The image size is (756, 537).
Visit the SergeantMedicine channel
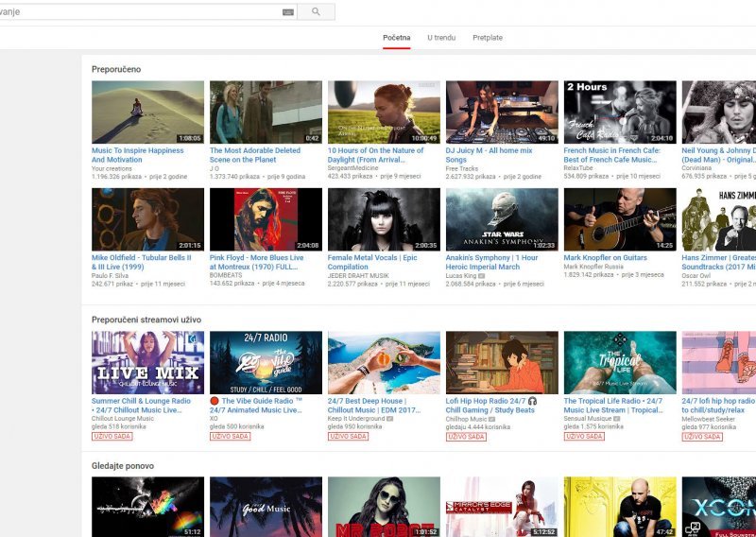[x=352, y=168]
